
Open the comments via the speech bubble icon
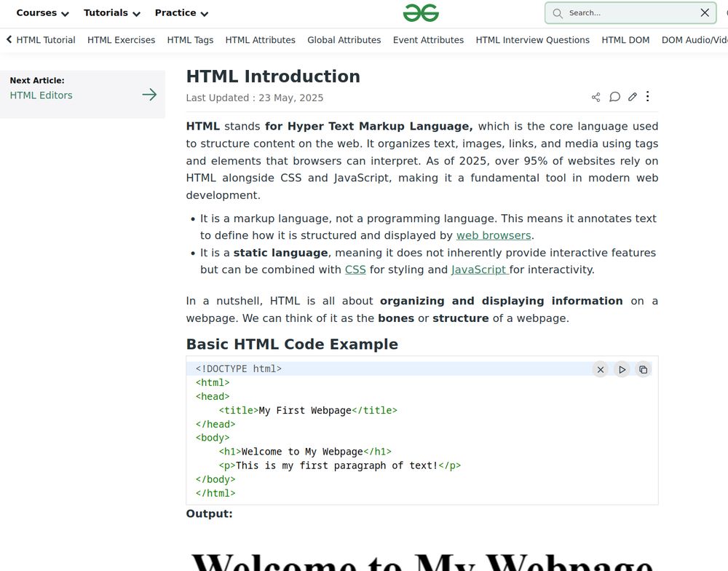614,96
